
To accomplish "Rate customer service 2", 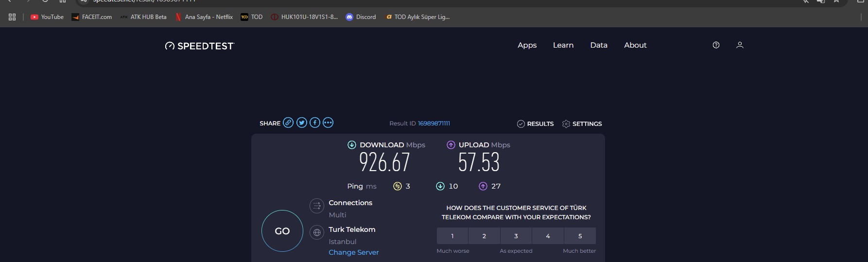I will click(x=484, y=236).
